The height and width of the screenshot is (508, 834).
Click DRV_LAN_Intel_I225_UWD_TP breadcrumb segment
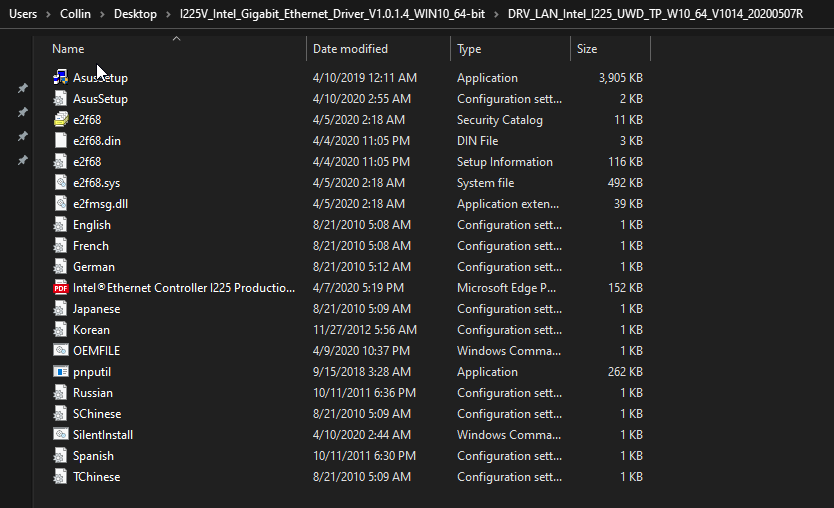pos(655,14)
